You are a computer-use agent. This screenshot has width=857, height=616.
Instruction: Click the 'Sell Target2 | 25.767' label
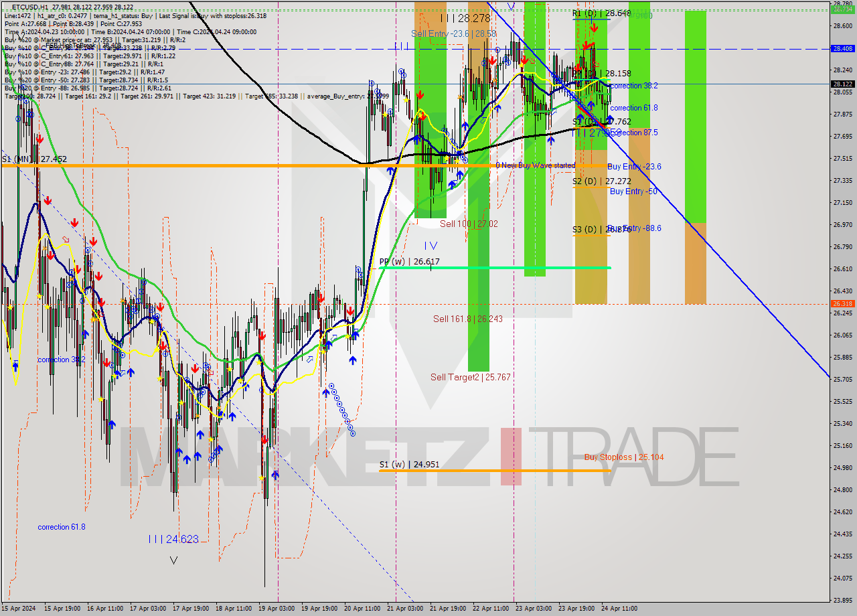(x=471, y=377)
